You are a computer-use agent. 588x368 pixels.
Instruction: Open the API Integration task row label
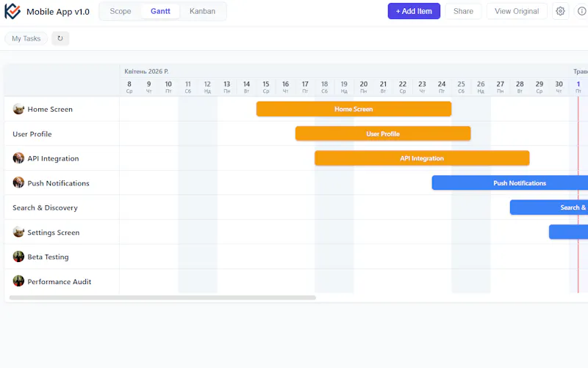53,158
